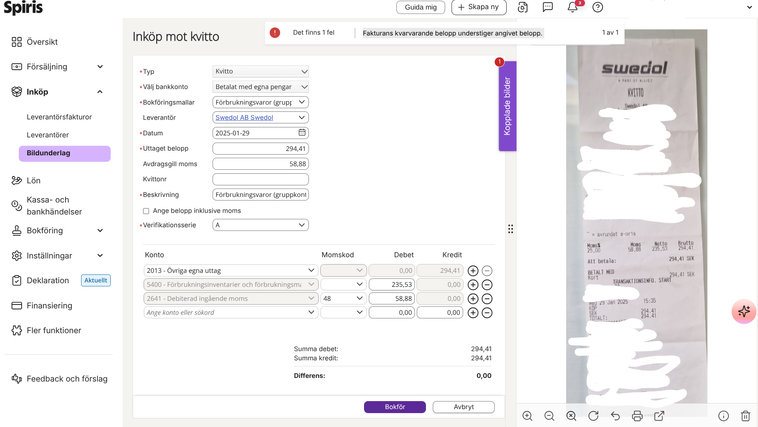This screenshot has height=427, width=758.
Task: Delete the receipt image
Action: coord(745,416)
